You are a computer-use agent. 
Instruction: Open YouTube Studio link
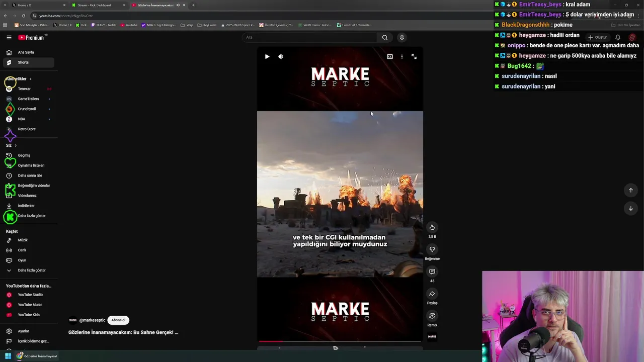28,295
